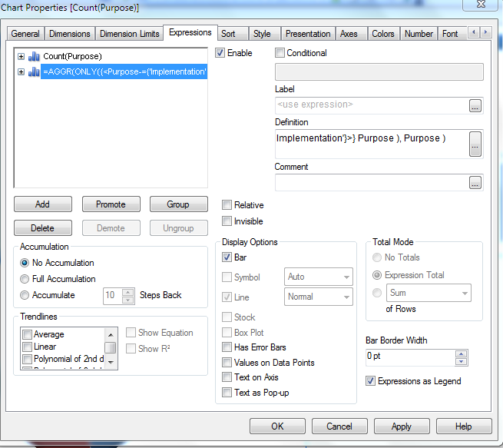Click the Bar Border Width field

pyautogui.click(x=410, y=357)
